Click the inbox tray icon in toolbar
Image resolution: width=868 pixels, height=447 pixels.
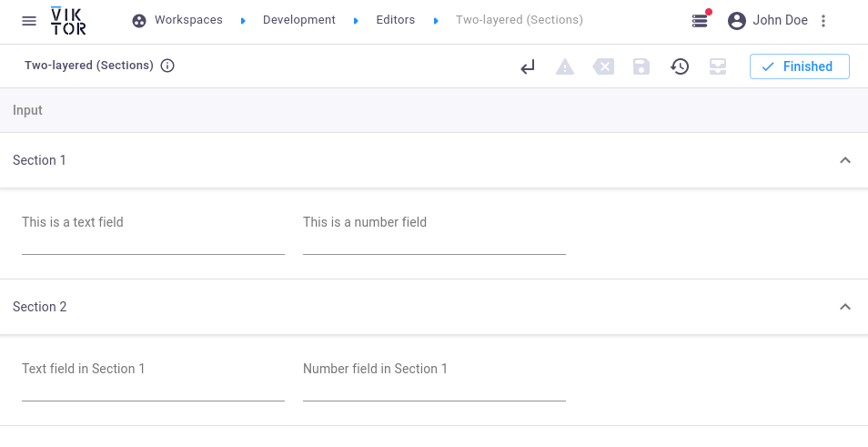(x=718, y=66)
